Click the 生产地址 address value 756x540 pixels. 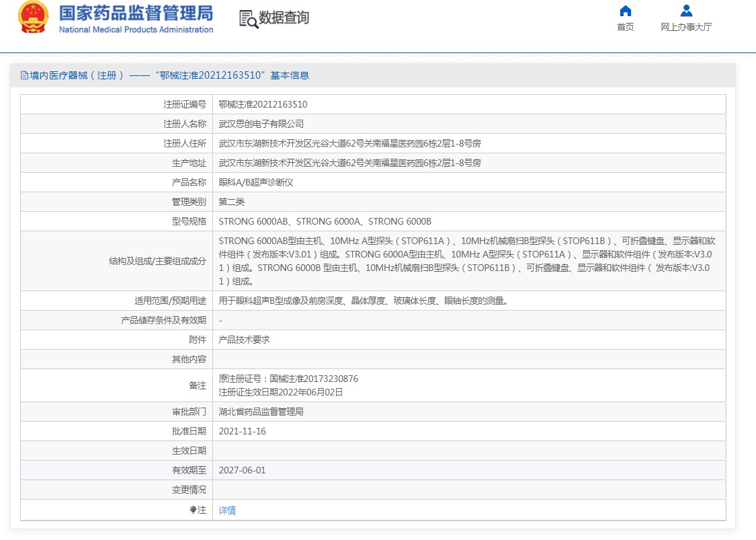349,163
